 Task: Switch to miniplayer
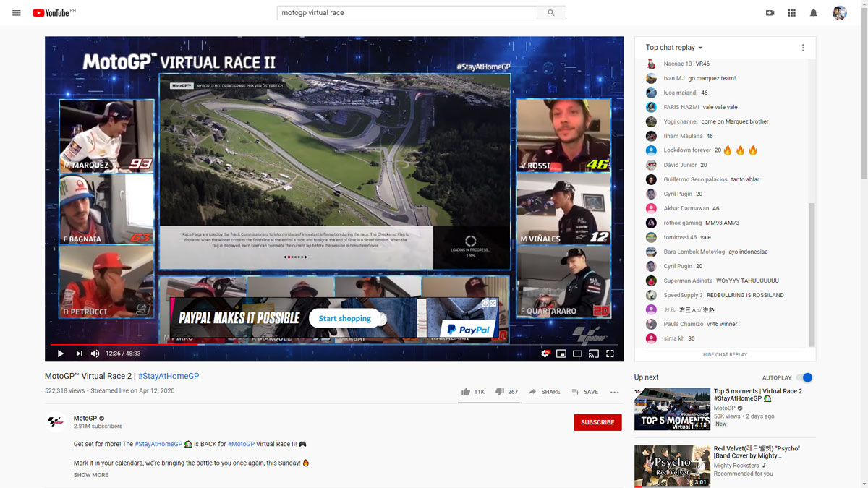561,354
